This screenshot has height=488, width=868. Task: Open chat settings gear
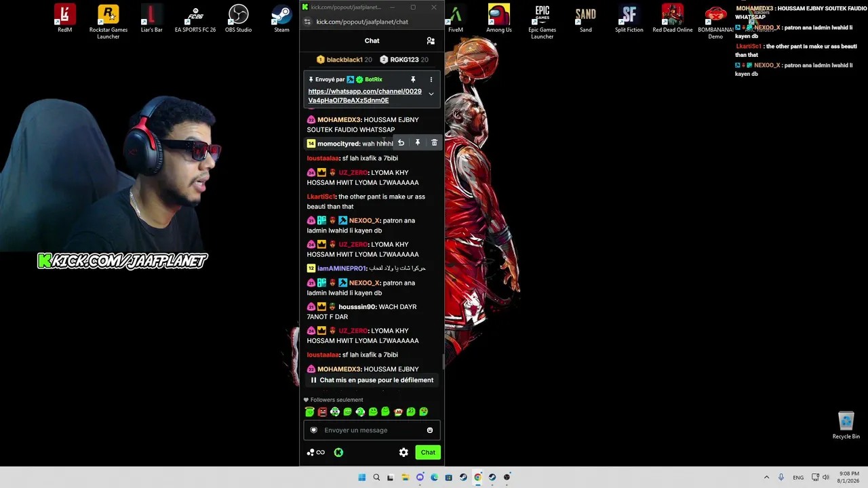(x=403, y=452)
